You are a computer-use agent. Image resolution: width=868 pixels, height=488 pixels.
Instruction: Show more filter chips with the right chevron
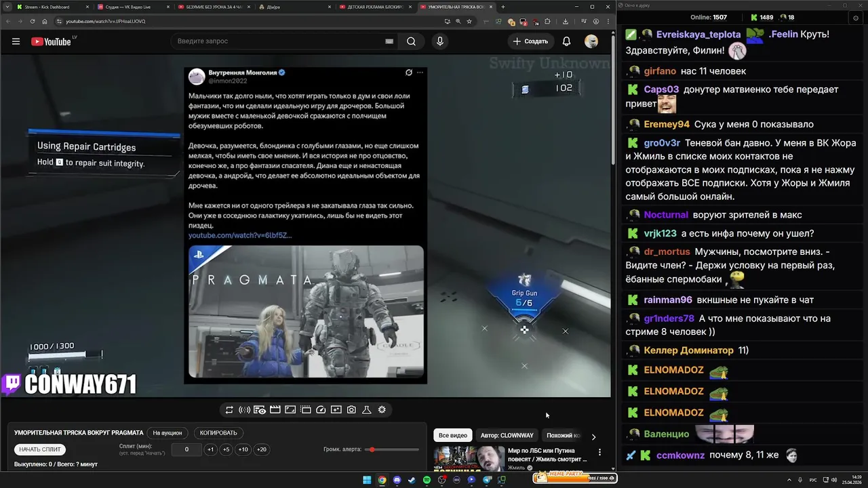[x=593, y=437]
